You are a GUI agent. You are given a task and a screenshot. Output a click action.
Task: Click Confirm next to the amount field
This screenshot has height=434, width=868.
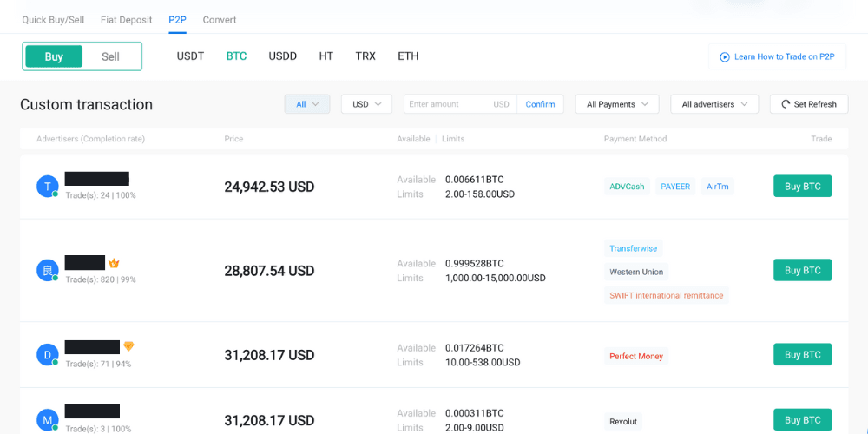(540, 104)
